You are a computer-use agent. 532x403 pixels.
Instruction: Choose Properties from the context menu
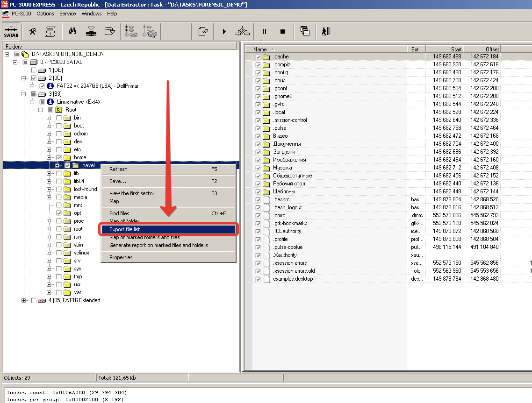(121, 257)
